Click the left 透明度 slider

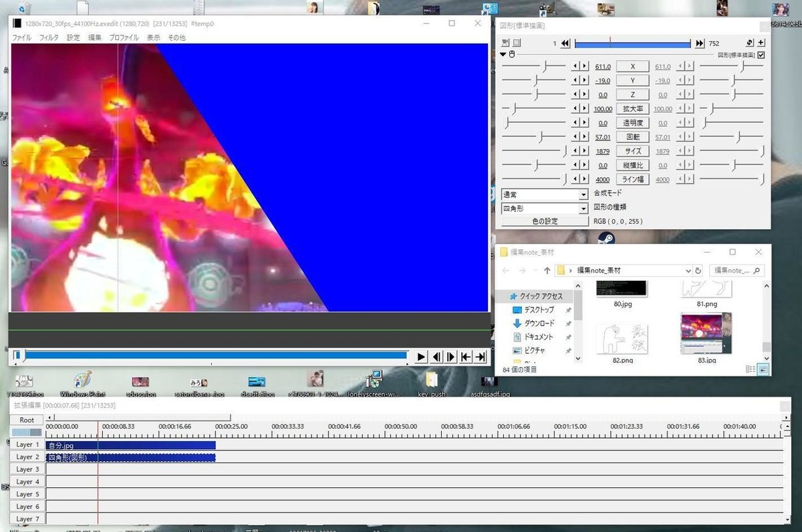tap(534, 123)
